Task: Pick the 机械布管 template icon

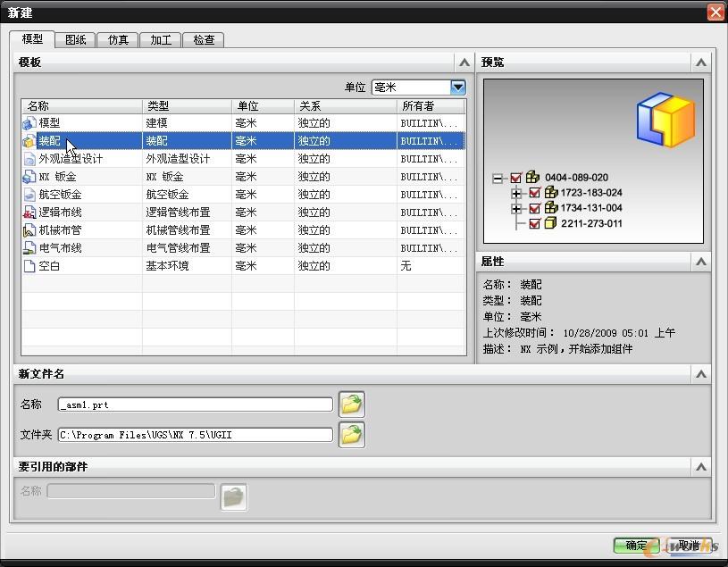Action: (x=29, y=230)
